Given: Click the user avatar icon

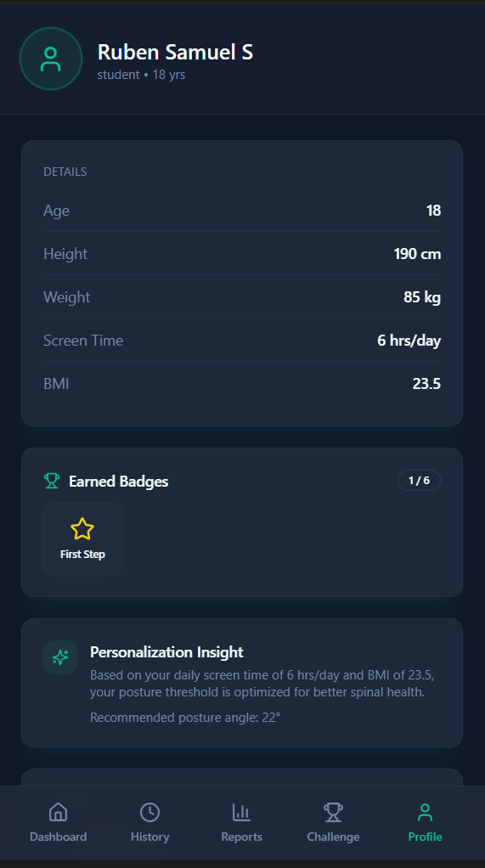Looking at the screenshot, I should click(x=51, y=59).
